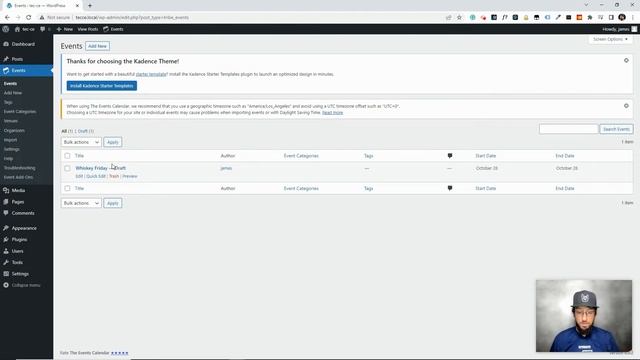The height and width of the screenshot is (360, 640).
Task: Dismiss the UTC timezone warning notice
Action: [x=626, y=106]
